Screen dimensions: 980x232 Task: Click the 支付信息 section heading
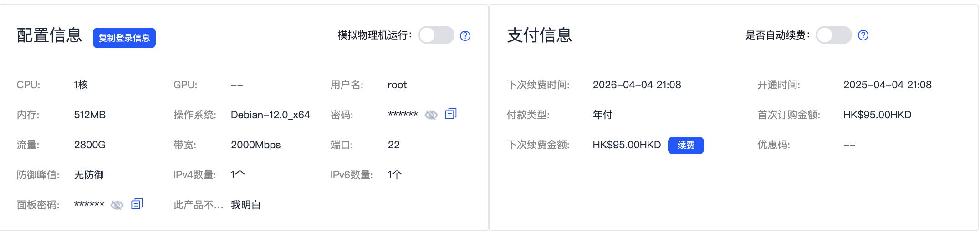(x=540, y=35)
